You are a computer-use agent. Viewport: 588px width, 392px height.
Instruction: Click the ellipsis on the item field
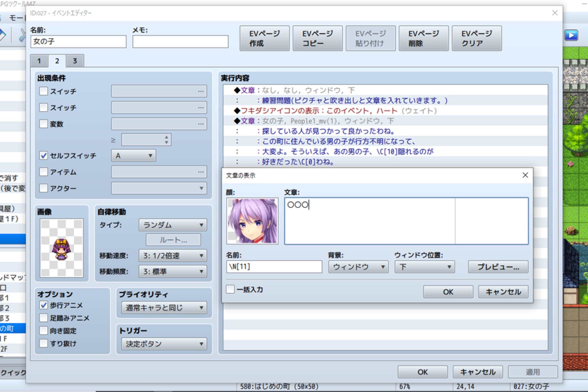pyautogui.click(x=201, y=172)
